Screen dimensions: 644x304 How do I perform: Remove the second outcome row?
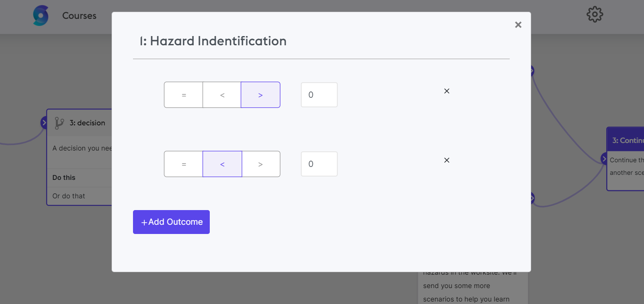447,160
